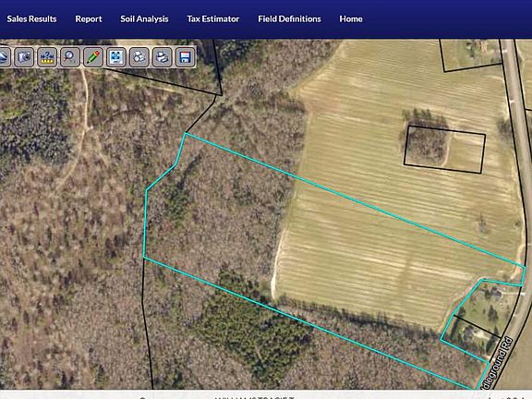Viewport: 532px width, 399px height.
Task: Open the Report page
Action: point(89,19)
